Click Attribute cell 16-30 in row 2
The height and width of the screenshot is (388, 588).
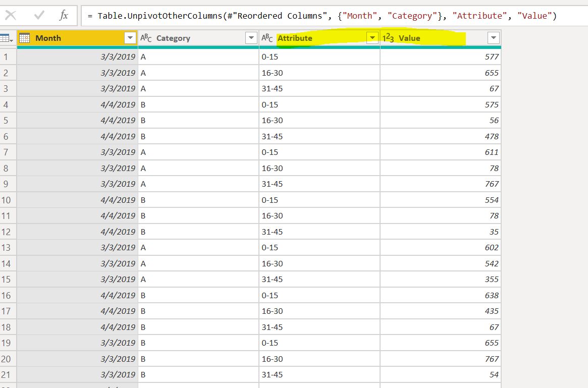[x=319, y=73]
